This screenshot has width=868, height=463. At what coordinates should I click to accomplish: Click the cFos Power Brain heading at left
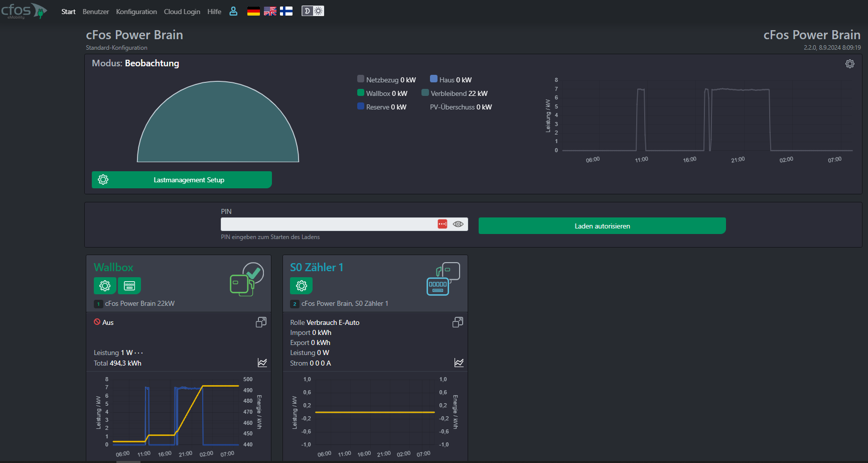point(134,35)
